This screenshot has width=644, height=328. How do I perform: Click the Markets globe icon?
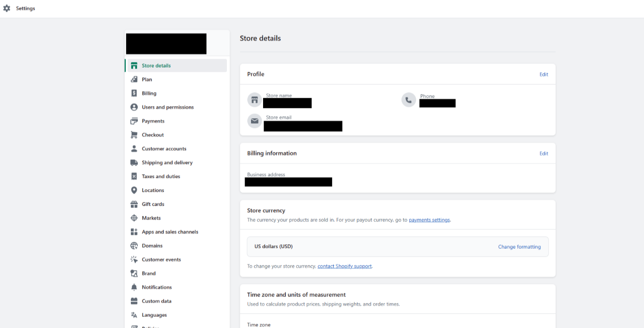(x=134, y=218)
